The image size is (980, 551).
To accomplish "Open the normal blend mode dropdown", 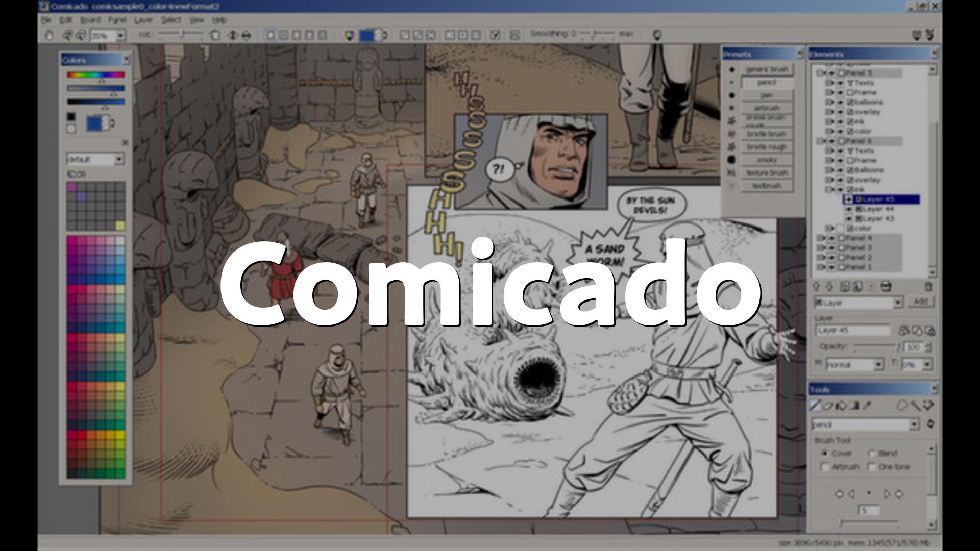I will pyautogui.click(x=878, y=365).
